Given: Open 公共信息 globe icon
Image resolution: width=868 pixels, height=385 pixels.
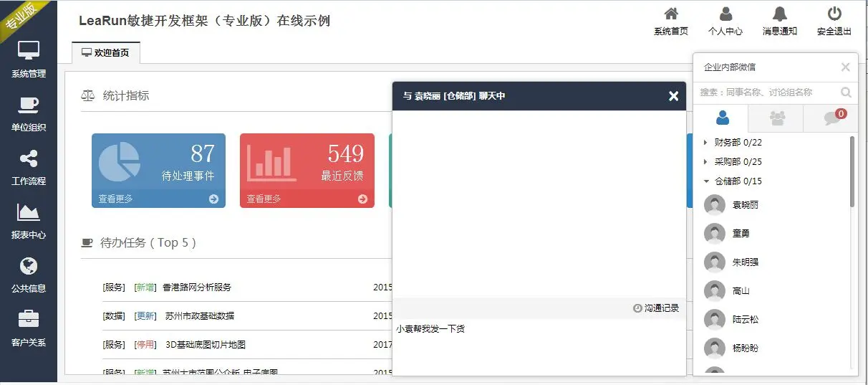Looking at the screenshot, I should pos(29,266).
